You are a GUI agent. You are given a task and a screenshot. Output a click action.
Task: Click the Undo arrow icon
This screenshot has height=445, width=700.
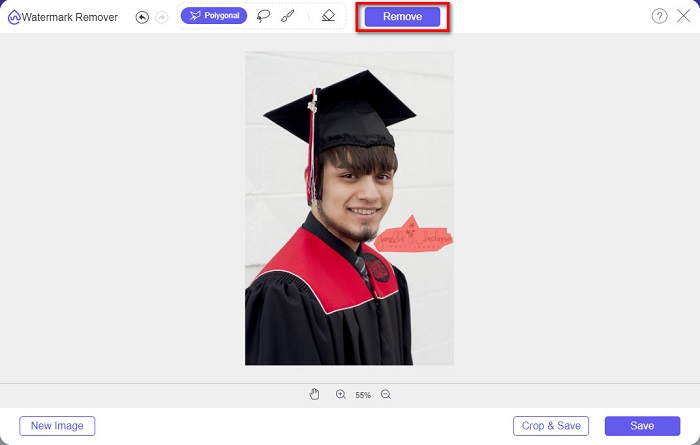click(142, 17)
